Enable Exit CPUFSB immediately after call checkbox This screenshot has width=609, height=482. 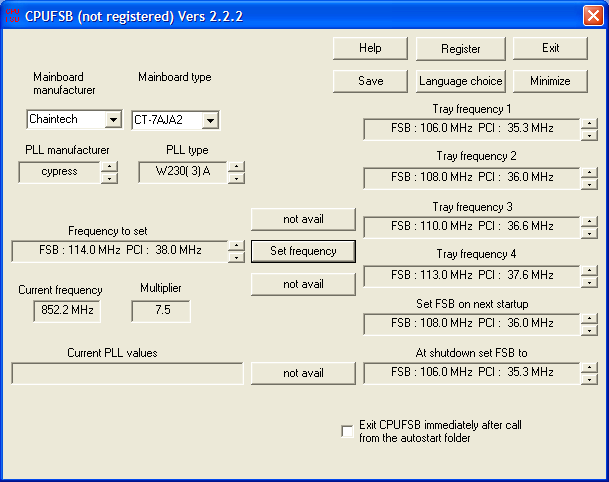pos(347,431)
